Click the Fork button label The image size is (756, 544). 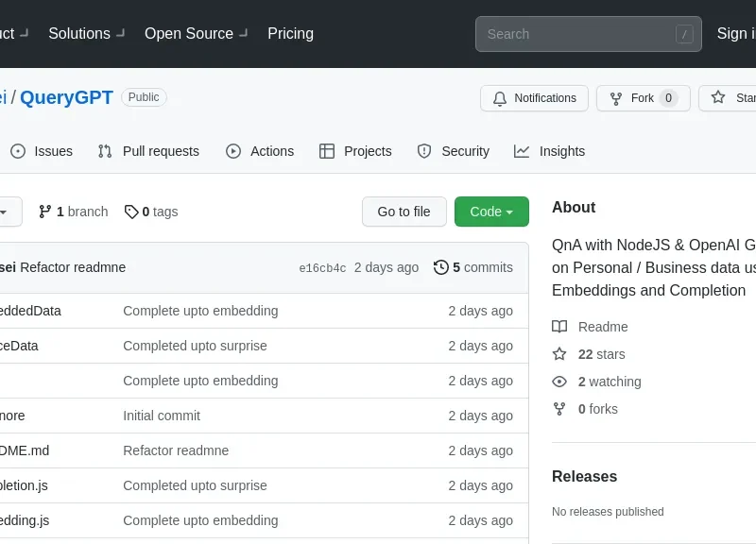click(643, 98)
